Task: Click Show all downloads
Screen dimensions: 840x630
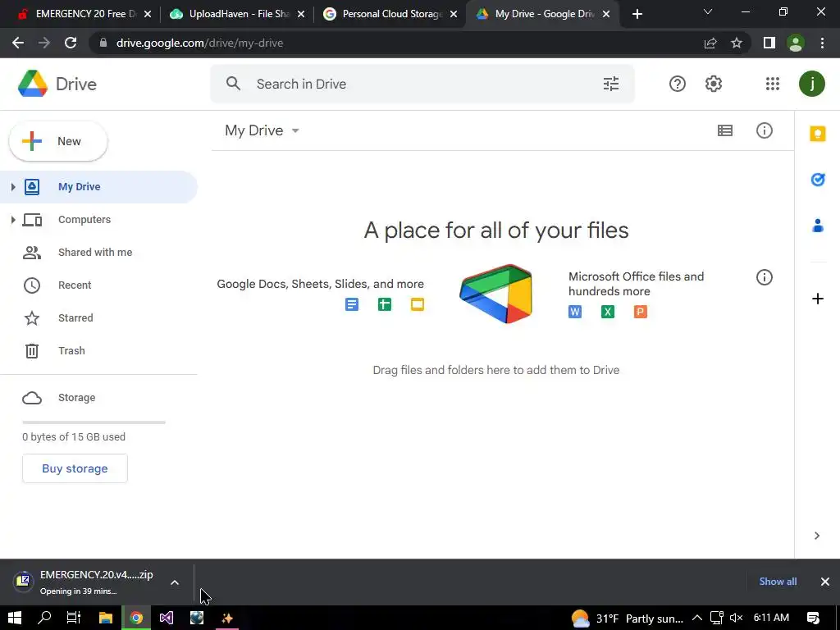Action: tap(778, 582)
